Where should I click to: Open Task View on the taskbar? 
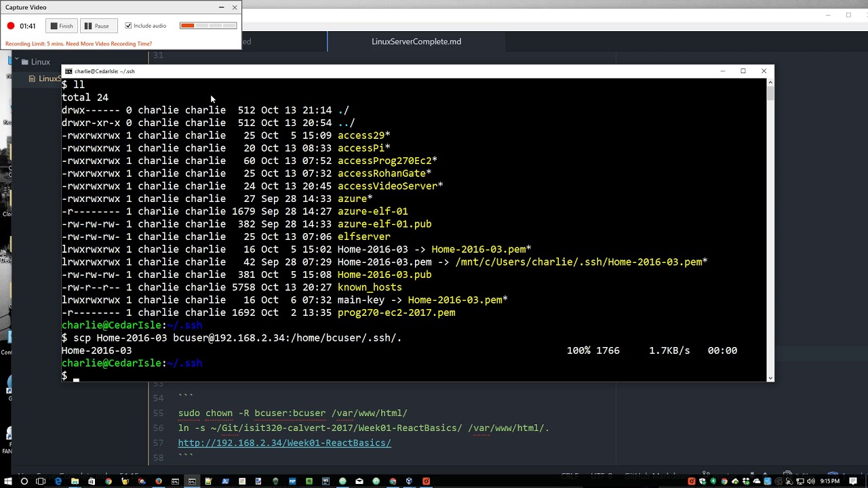coord(41,481)
